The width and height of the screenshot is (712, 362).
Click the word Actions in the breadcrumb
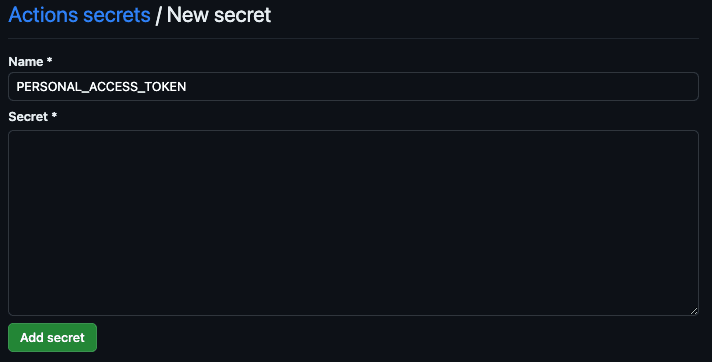click(43, 15)
